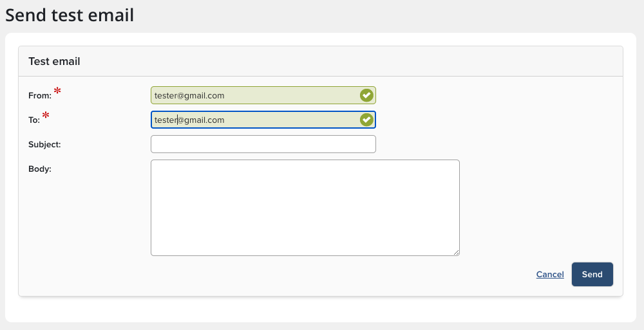The image size is (644, 330).
Task: Click inside the Body text area
Action: tap(305, 207)
